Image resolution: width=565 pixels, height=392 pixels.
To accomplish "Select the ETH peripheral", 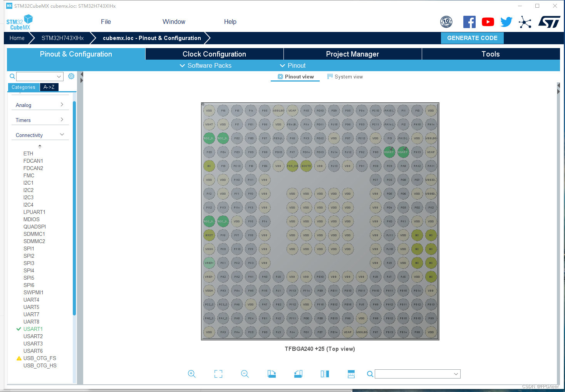I will pyautogui.click(x=28, y=153).
